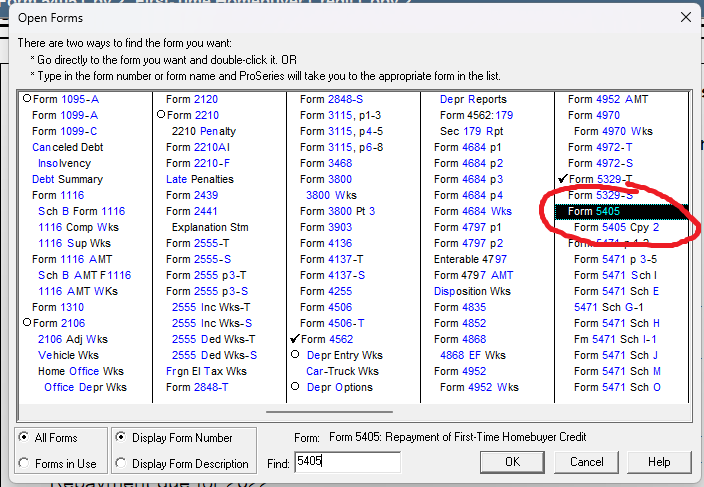Click the circle marker beside Form 1095-A
Viewport: 704px width, 487px height.
[27, 100]
